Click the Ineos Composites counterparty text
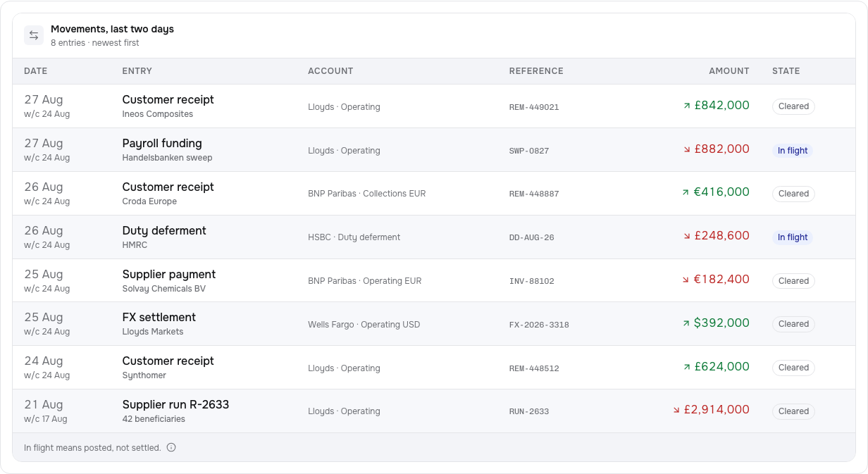The width and height of the screenshot is (868, 474). tap(158, 114)
